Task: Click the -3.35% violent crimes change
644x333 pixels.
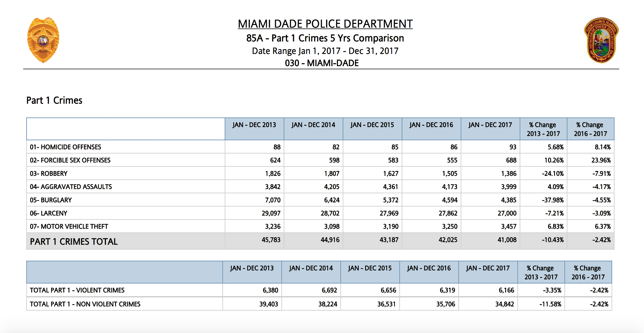Action: point(552,290)
